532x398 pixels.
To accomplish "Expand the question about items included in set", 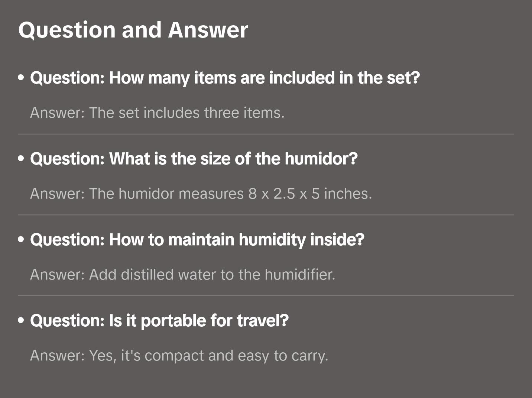I will click(x=225, y=78).
